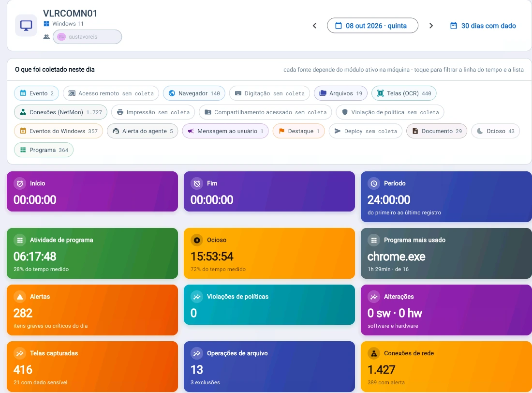Filter by Mensagem ao usuário chip
The image size is (532, 393).
tap(225, 131)
